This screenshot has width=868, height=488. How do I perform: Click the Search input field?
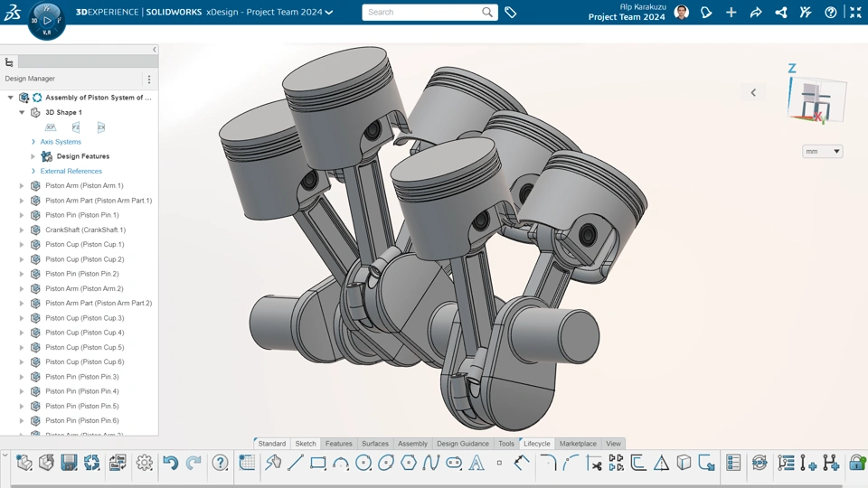(429, 12)
